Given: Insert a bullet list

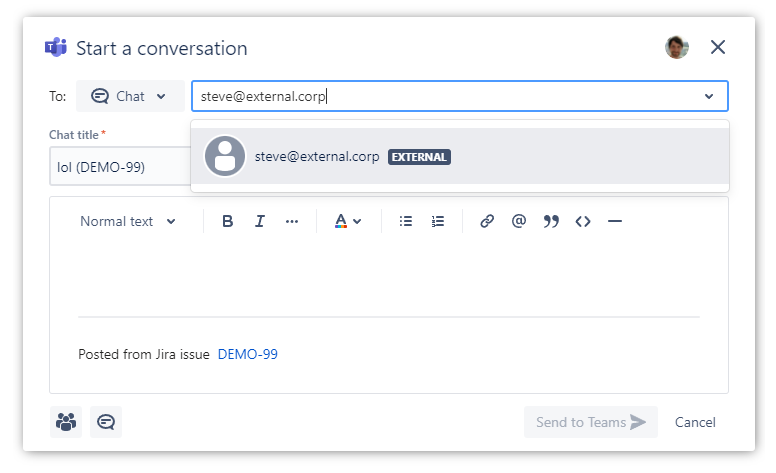Looking at the screenshot, I should pos(406,222).
